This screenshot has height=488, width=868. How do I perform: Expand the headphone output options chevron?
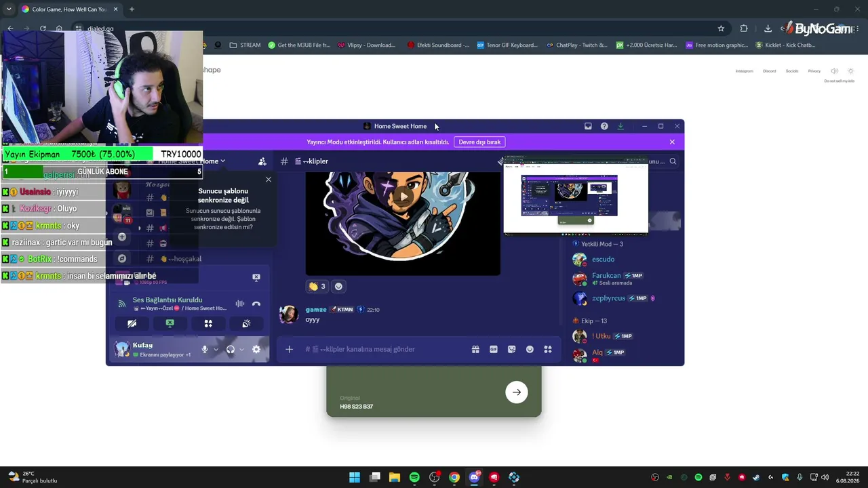(x=241, y=350)
